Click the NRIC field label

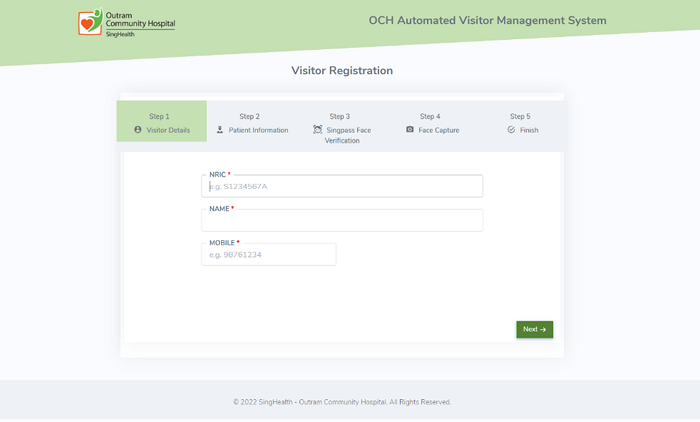(220, 175)
